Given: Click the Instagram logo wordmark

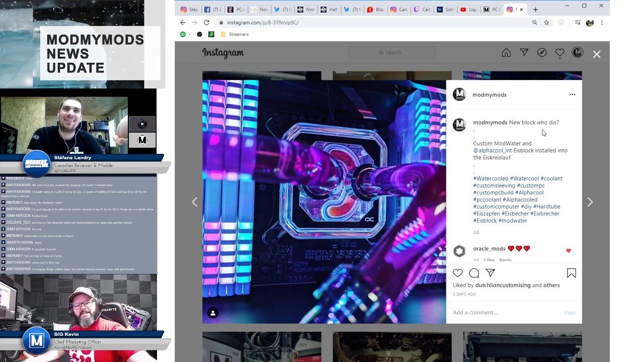Looking at the screenshot, I should 223,53.
